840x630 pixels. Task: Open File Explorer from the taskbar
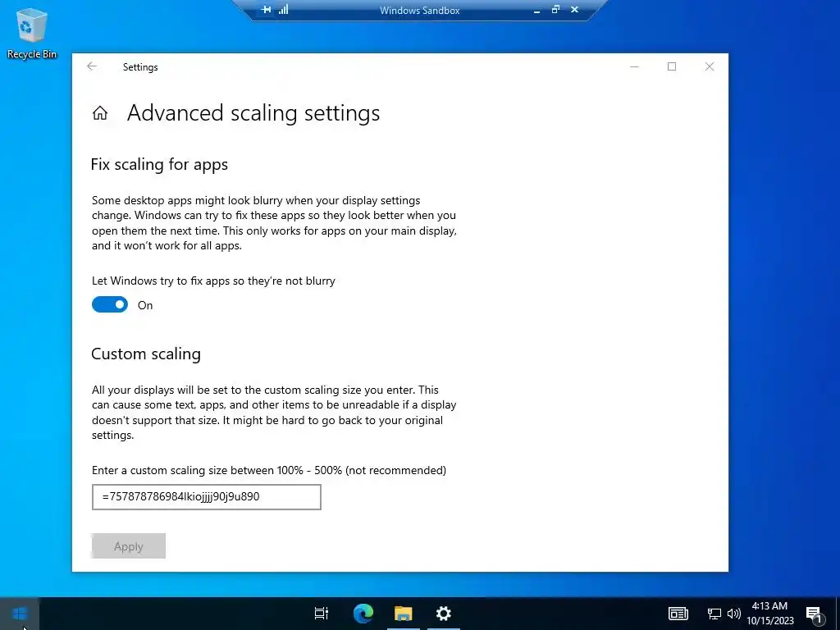point(404,614)
